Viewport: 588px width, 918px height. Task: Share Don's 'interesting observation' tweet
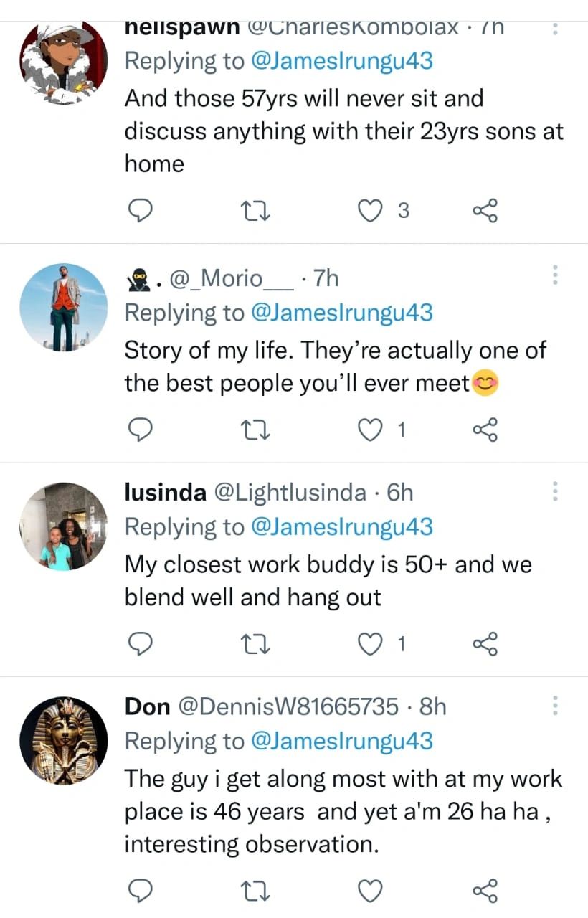click(485, 891)
